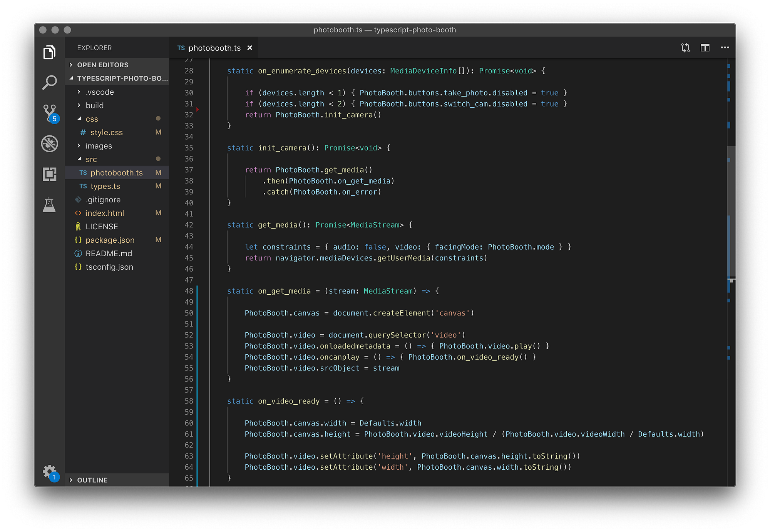Open the Explorer view in the activity bar
The width and height of the screenshot is (770, 532).
(49, 52)
